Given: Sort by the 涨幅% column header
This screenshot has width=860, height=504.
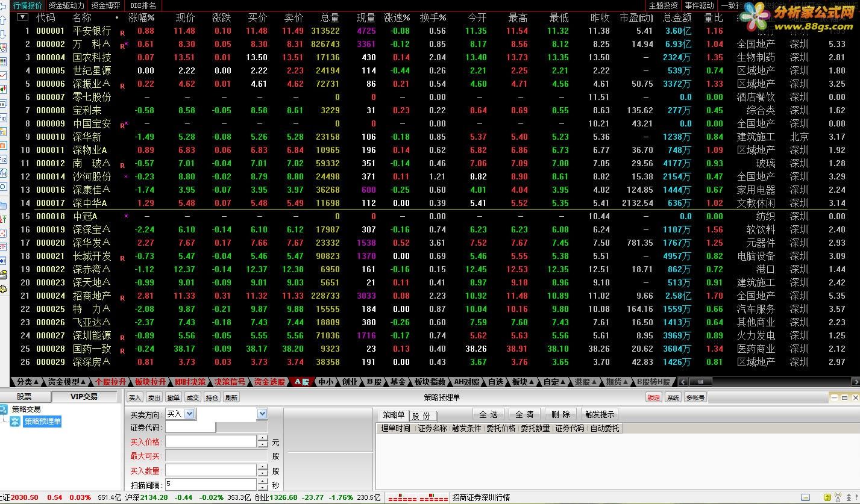Looking at the screenshot, I should 142,17.
